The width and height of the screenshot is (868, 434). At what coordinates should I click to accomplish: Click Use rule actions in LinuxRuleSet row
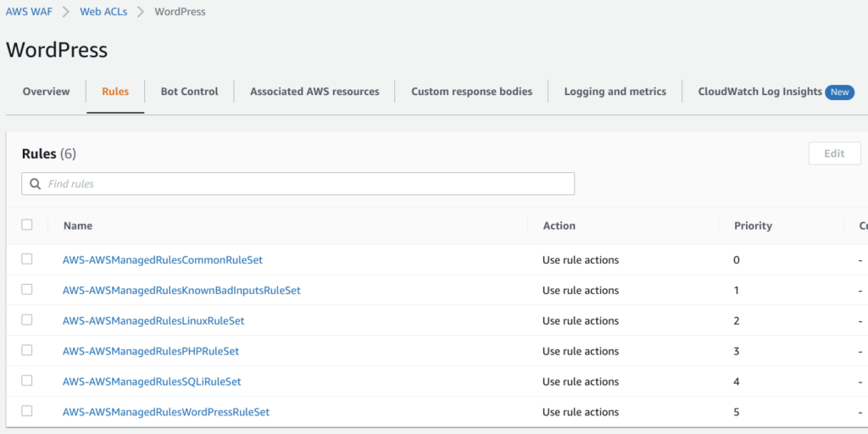tap(581, 321)
